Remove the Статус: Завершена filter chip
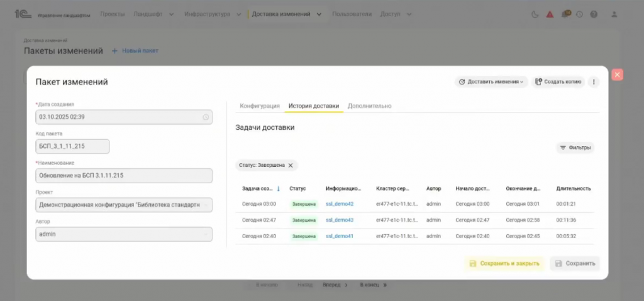The image size is (644, 301). (x=291, y=166)
